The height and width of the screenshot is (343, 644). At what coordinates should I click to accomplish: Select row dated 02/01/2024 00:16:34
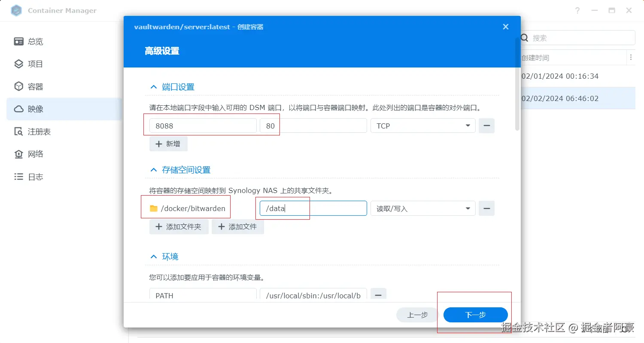[560, 76]
